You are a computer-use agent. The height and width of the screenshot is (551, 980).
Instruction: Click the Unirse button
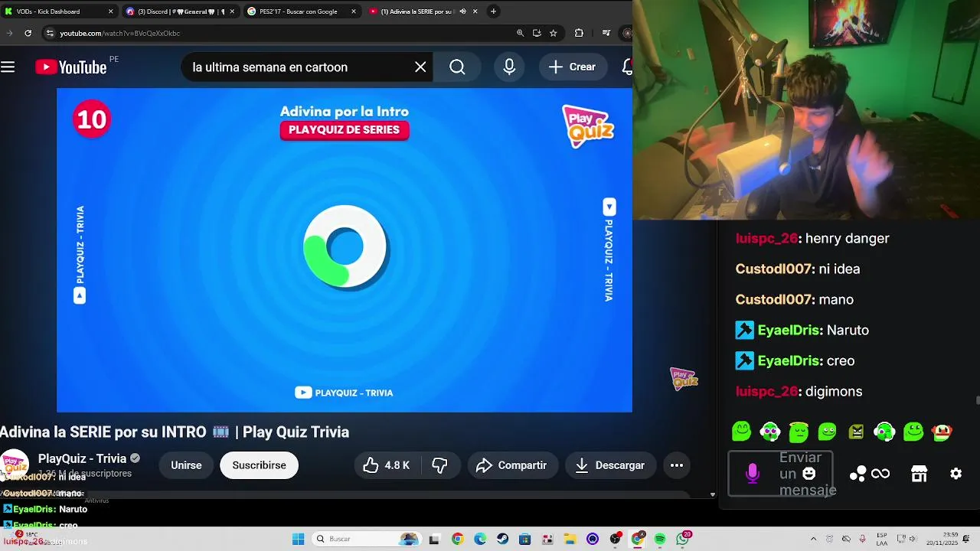[186, 465]
